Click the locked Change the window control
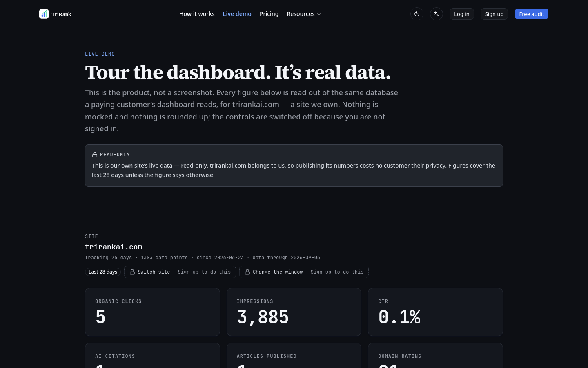 coord(304,272)
